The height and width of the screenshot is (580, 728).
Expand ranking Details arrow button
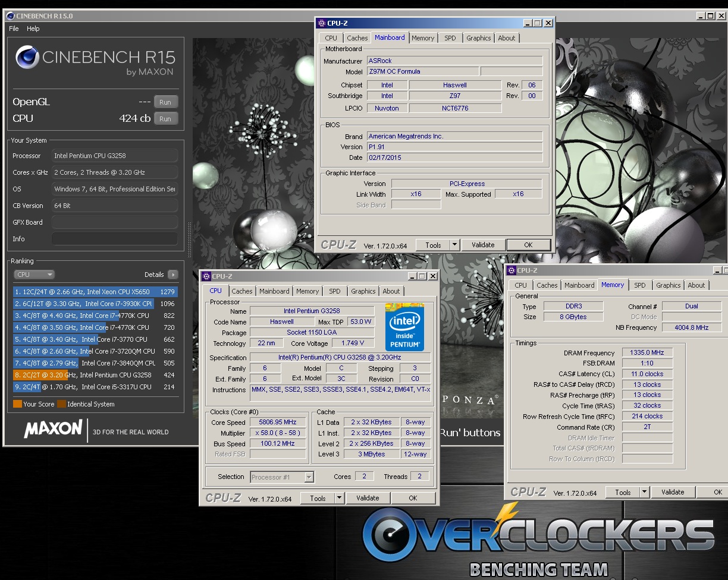click(173, 275)
